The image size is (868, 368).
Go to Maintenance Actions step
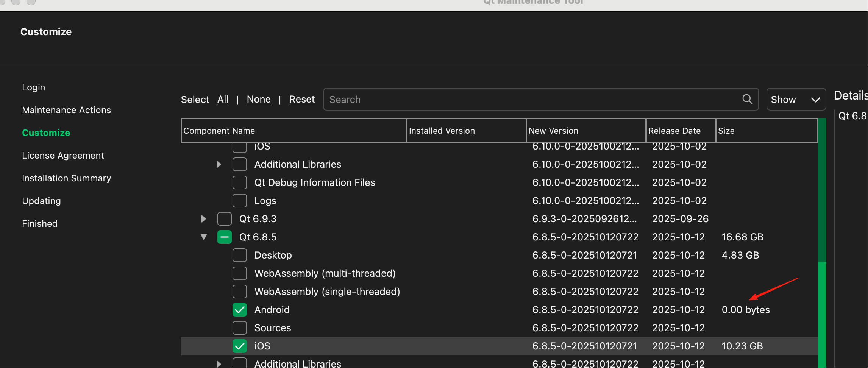(x=66, y=110)
